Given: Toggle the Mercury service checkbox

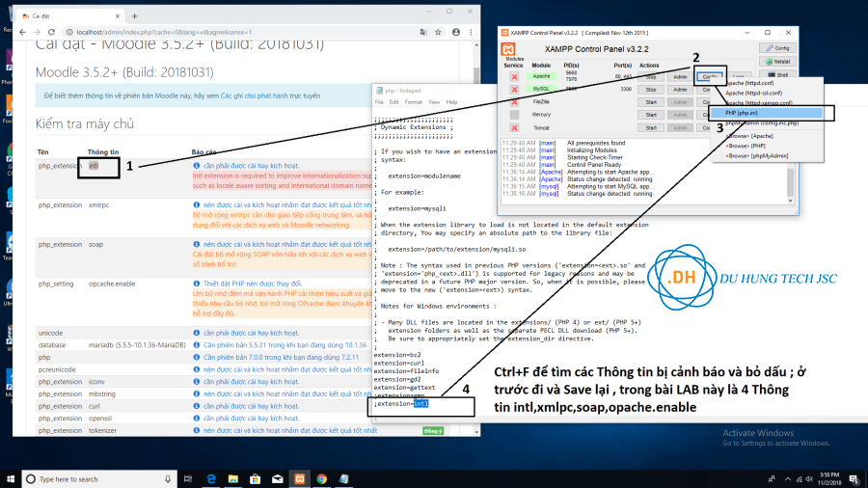Looking at the screenshot, I should coord(515,114).
